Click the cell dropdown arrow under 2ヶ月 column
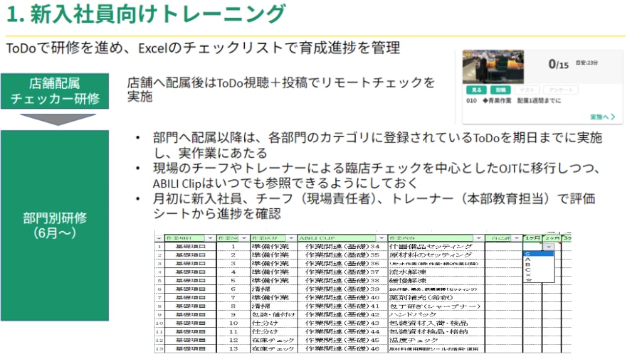The height and width of the screenshot is (364, 637). pos(548,246)
